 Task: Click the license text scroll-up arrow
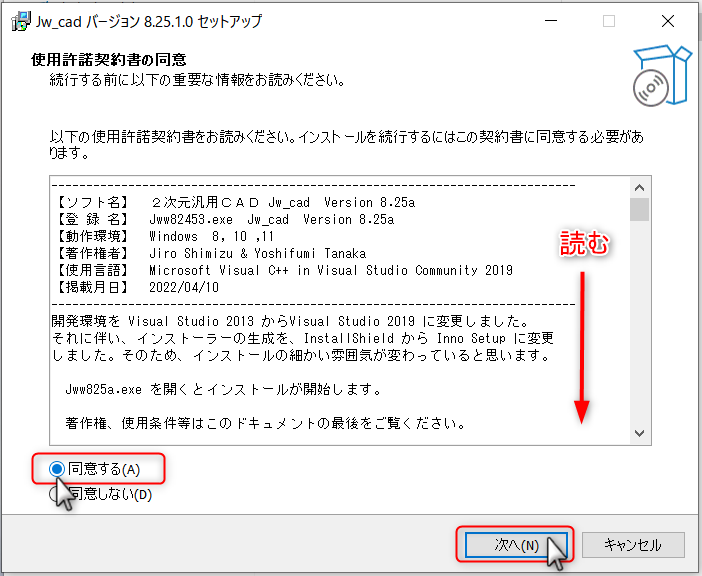coord(639,188)
